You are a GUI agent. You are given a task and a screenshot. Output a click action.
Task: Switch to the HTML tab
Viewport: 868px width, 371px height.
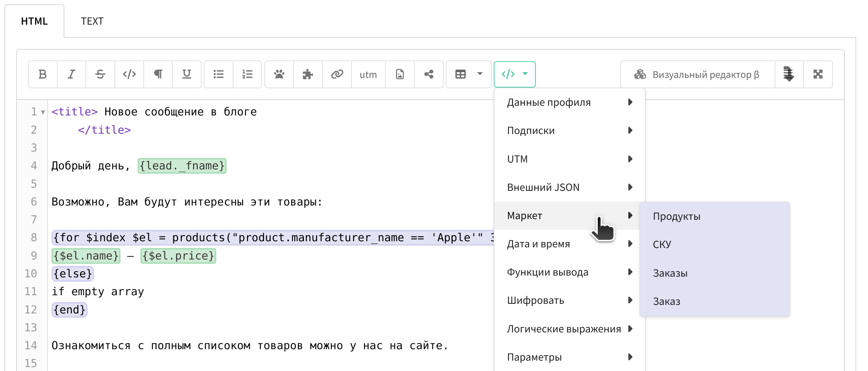pos(34,21)
